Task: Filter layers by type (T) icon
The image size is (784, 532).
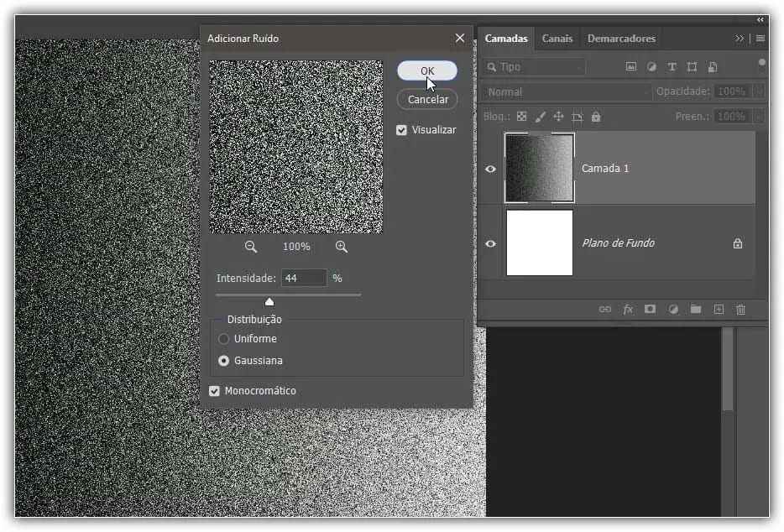Action: 672,66
